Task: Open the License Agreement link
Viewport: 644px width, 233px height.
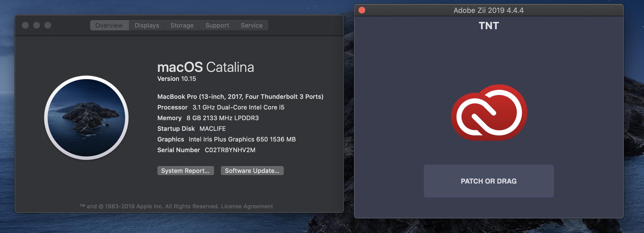Action: pos(247,206)
